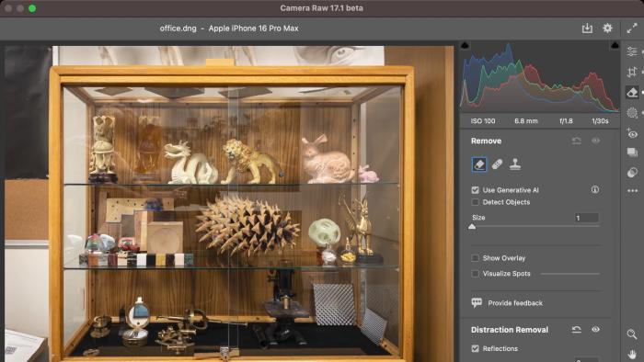Click the ISO 100 readout
644x362 pixels.
tap(483, 121)
